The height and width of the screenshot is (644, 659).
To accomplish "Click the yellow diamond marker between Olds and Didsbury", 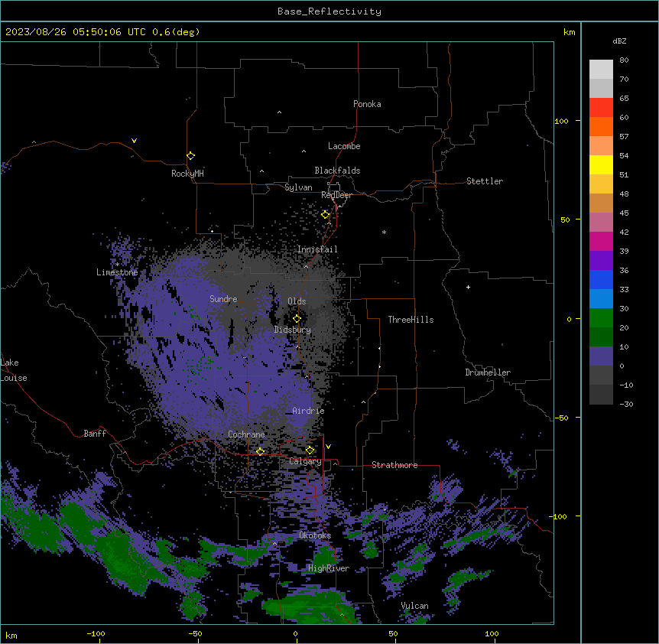I will [297, 319].
